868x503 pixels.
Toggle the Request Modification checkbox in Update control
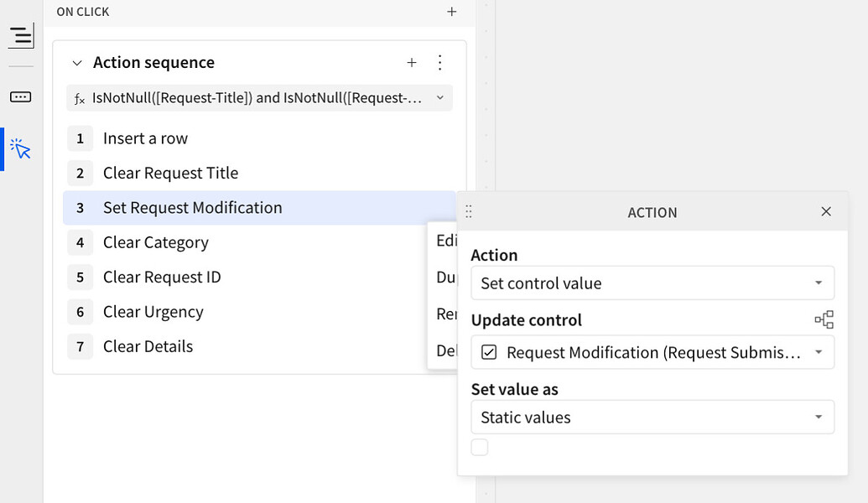[x=489, y=352]
